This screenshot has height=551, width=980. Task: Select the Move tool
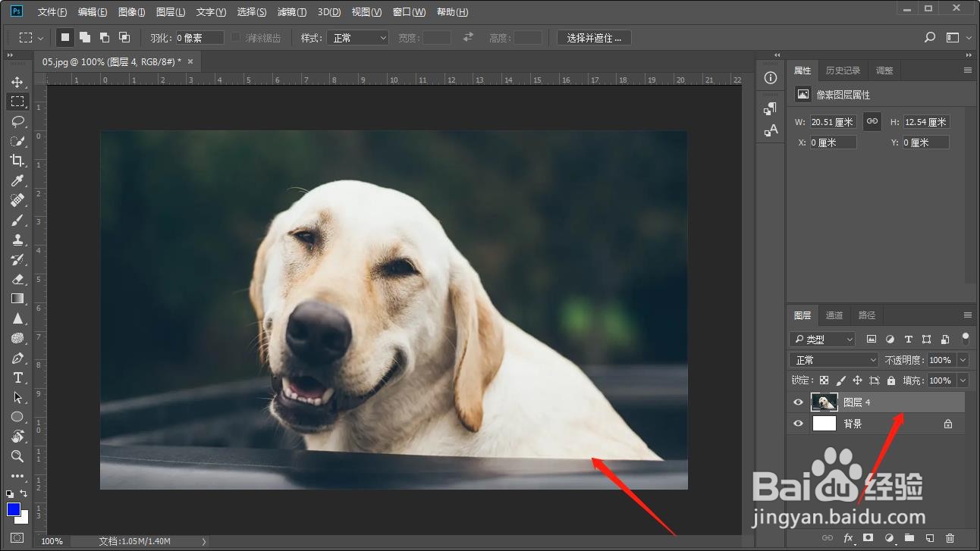point(17,82)
